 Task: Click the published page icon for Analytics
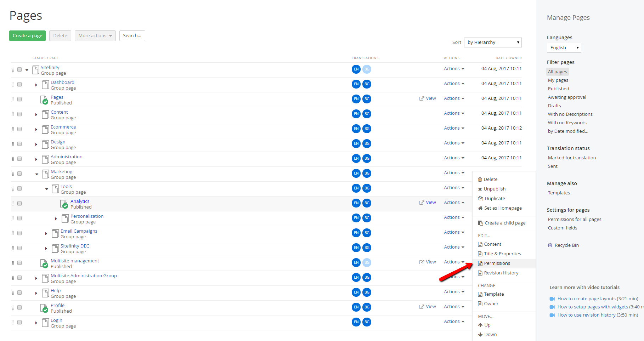[64, 204]
